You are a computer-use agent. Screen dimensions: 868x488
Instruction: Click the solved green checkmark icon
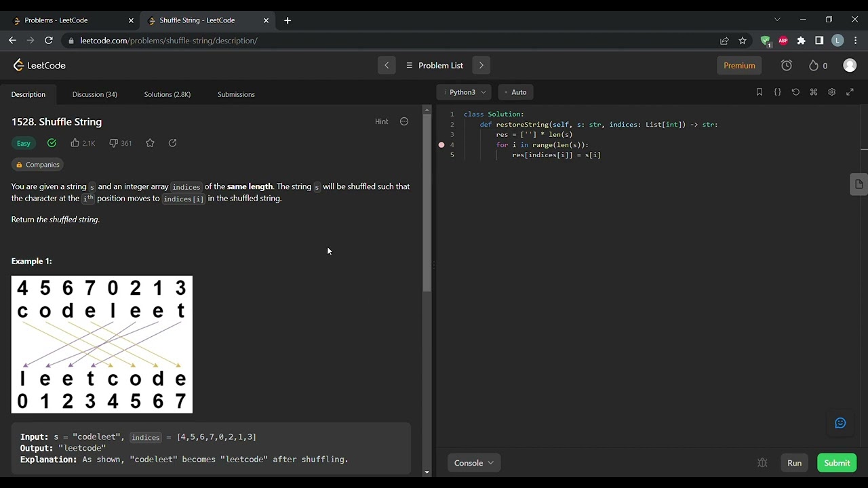click(52, 143)
